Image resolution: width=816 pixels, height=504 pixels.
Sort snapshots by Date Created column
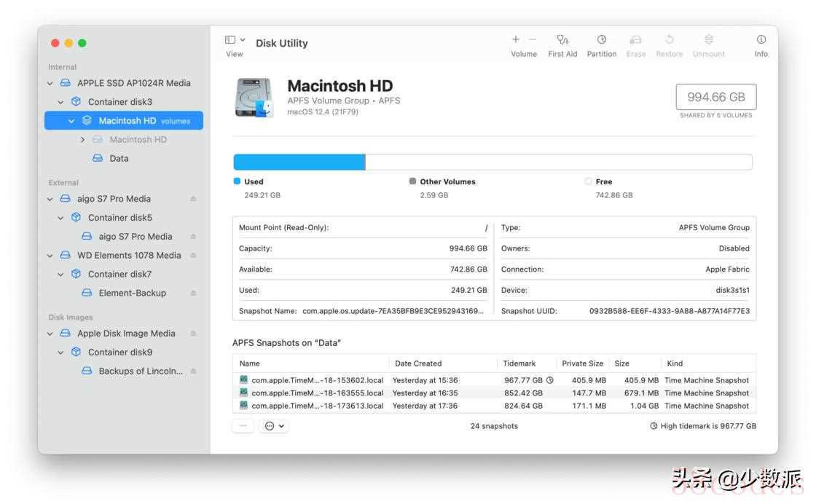click(x=417, y=363)
